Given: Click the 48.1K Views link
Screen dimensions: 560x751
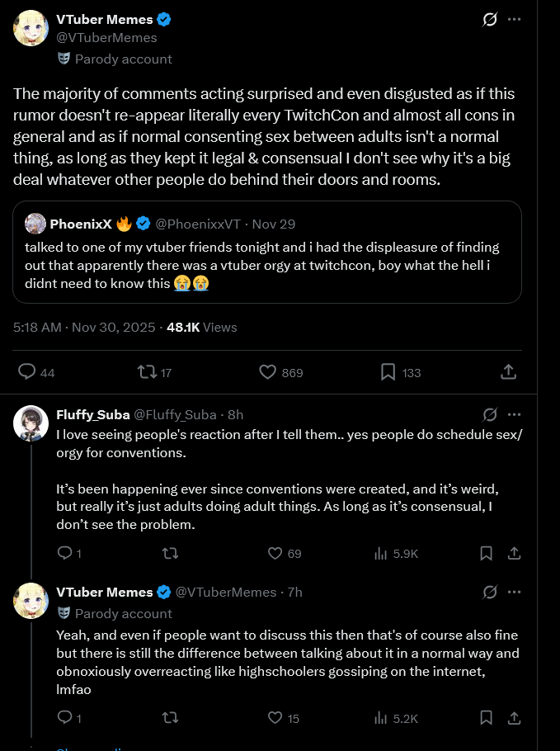Looking at the screenshot, I should [201, 328].
